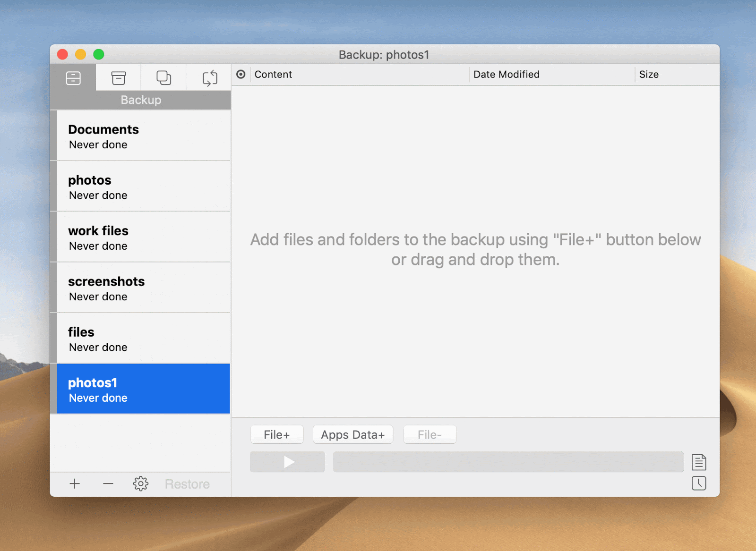Close the Backup window with red button
Screen dimensions: 756x551
(x=62, y=54)
